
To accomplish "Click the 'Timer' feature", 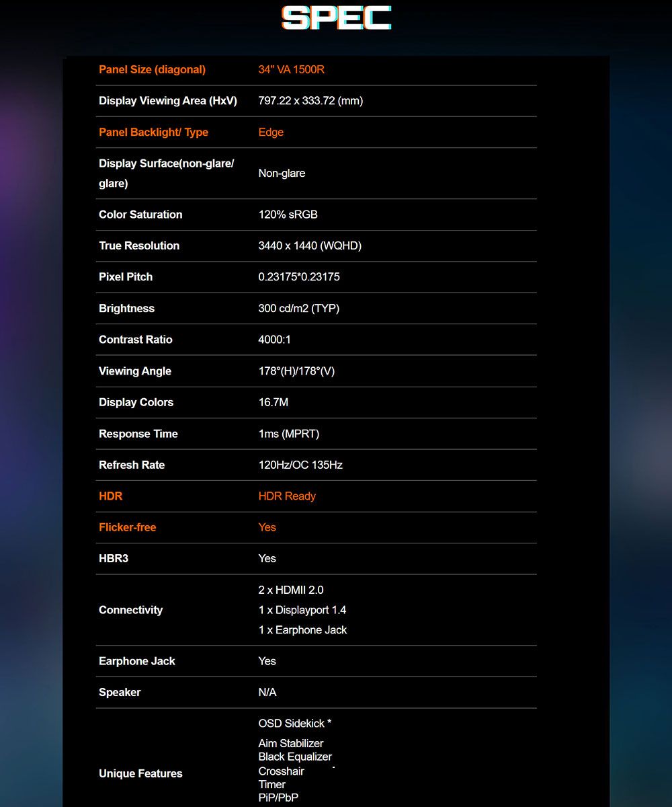I will tap(272, 785).
